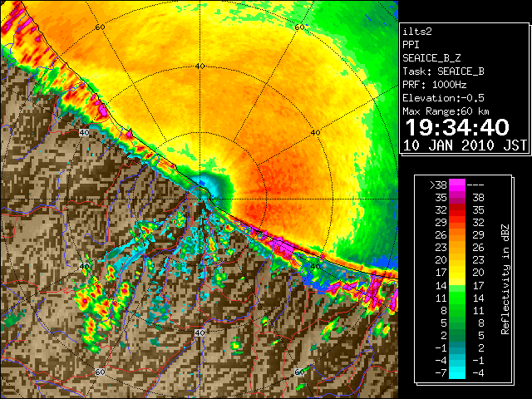Select the orange swatch beside legend '26'
Screen dimensions: 532x399
click(457, 234)
